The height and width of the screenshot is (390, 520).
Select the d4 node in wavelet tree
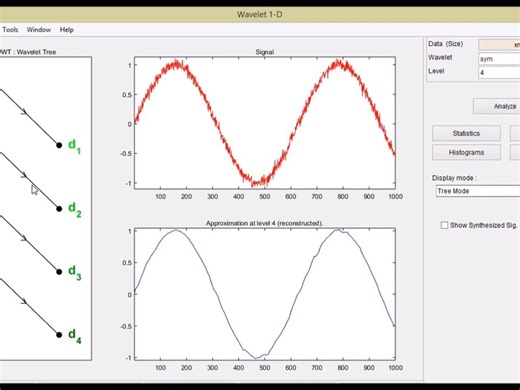pyautogui.click(x=59, y=335)
